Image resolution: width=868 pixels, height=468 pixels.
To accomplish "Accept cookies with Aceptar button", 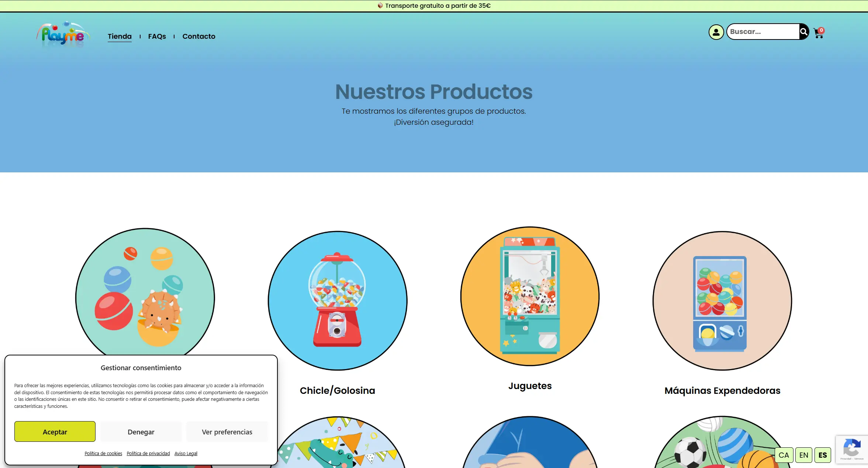I will click(55, 431).
